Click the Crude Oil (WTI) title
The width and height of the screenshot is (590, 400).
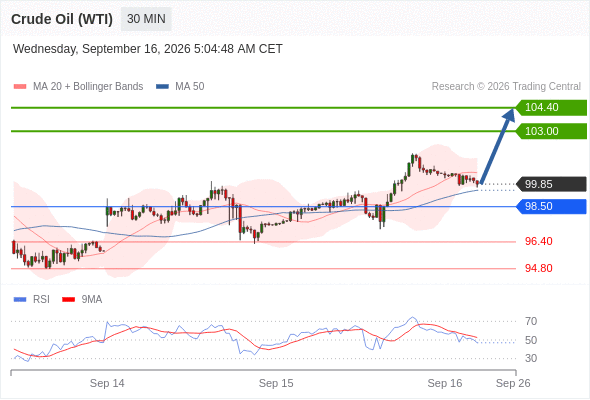pos(62,19)
